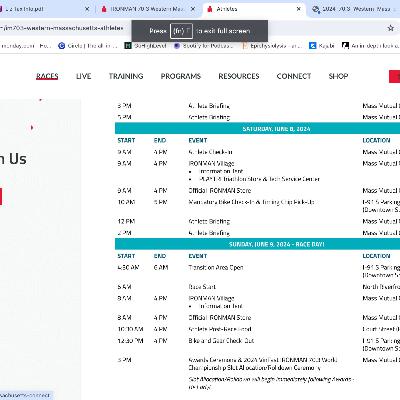400x400 pixels.
Task: Close the IRONMAN 70.3 Western Mass tab
Action: pyautogui.click(x=193, y=9)
